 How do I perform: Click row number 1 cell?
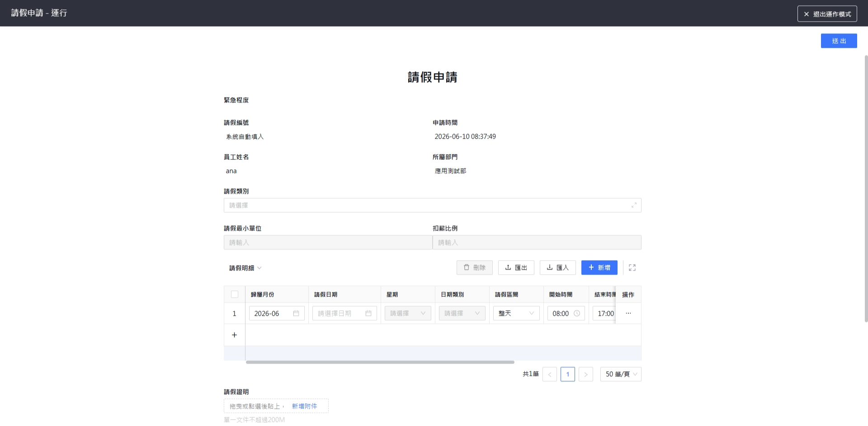click(x=234, y=314)
